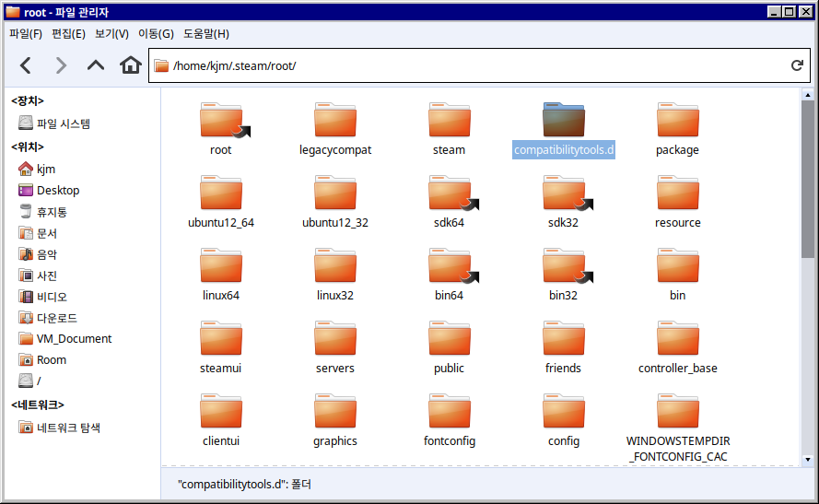Click the scrollbar up arrow

pyautogui.click(x=808, y=95)
